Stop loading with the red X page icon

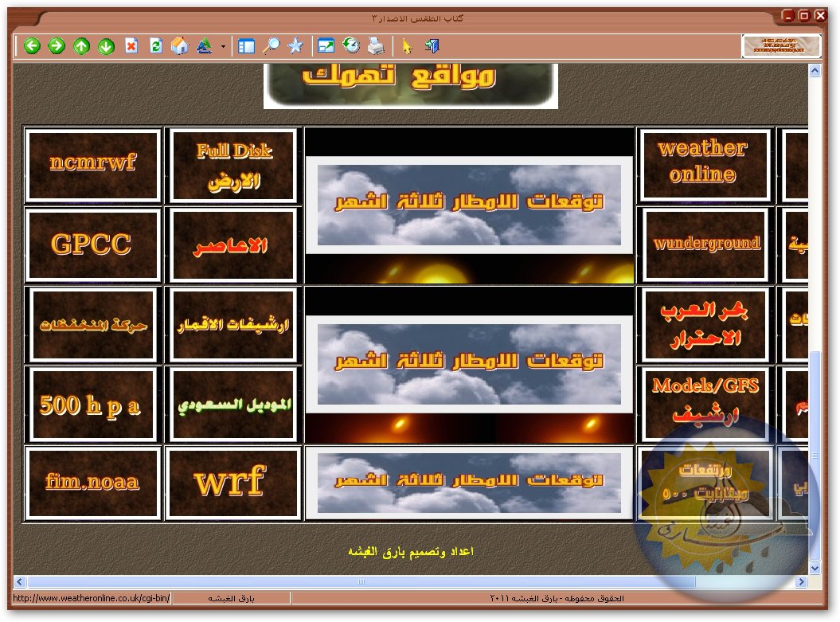(131, 46)
